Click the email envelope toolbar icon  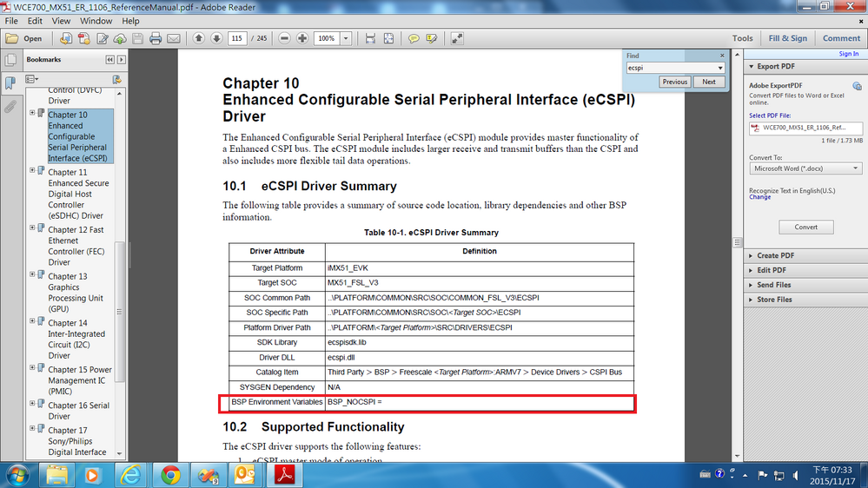(173, 38)
